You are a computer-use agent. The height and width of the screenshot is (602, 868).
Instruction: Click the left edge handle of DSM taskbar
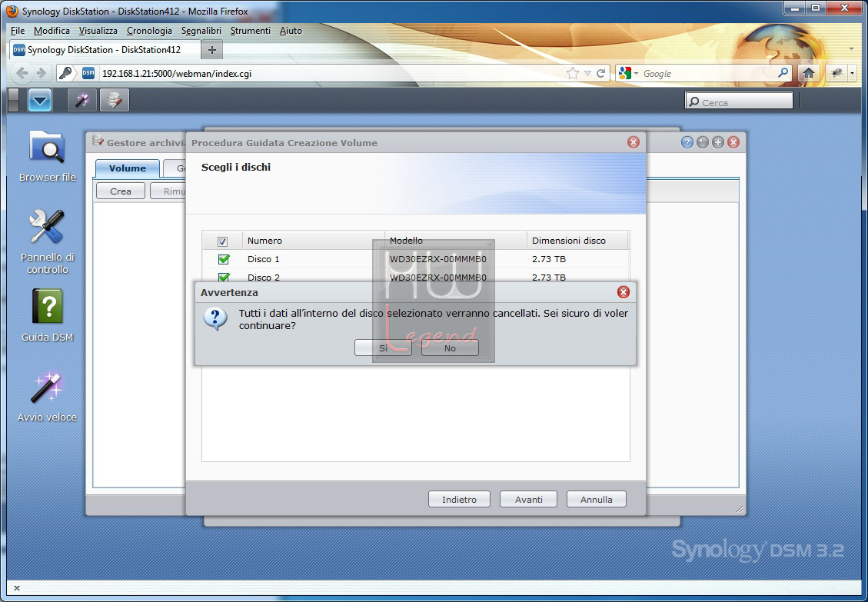(14, 100)
